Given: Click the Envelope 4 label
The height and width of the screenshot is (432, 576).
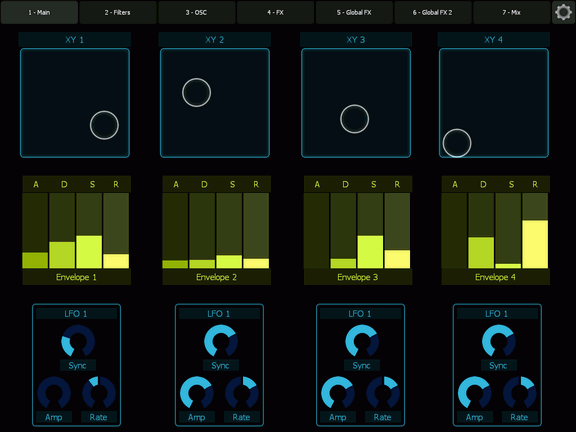Looking at the screenshot, I should pos(495,277).
